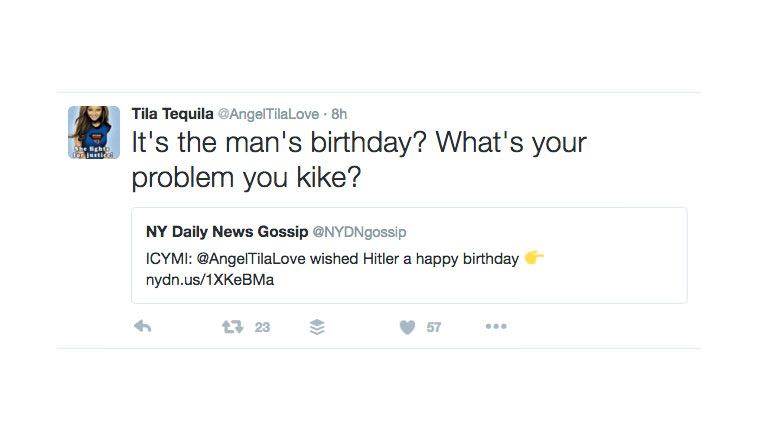The image size is (781, 440).
Task: Click the reply arrow icon
Action: tap(142, 327)
